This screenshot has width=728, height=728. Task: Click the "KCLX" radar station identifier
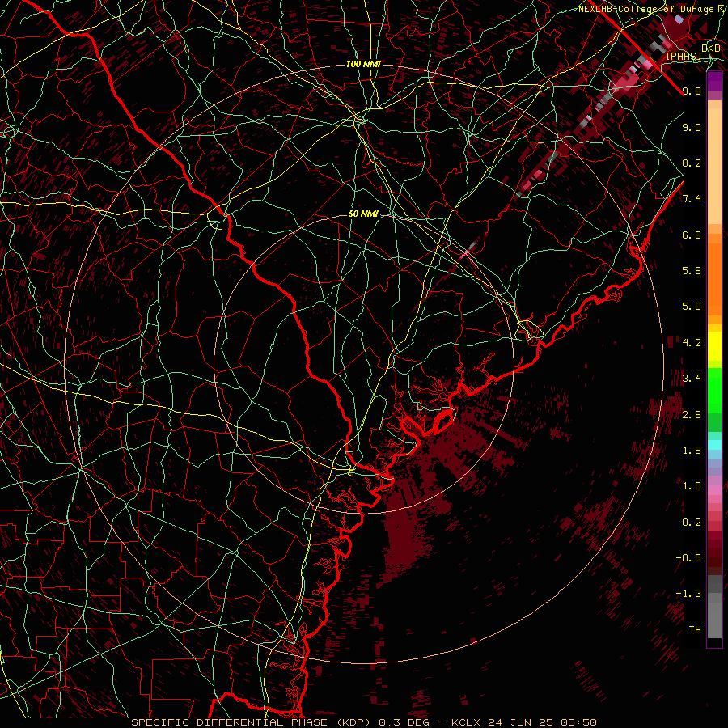point(466,722)
